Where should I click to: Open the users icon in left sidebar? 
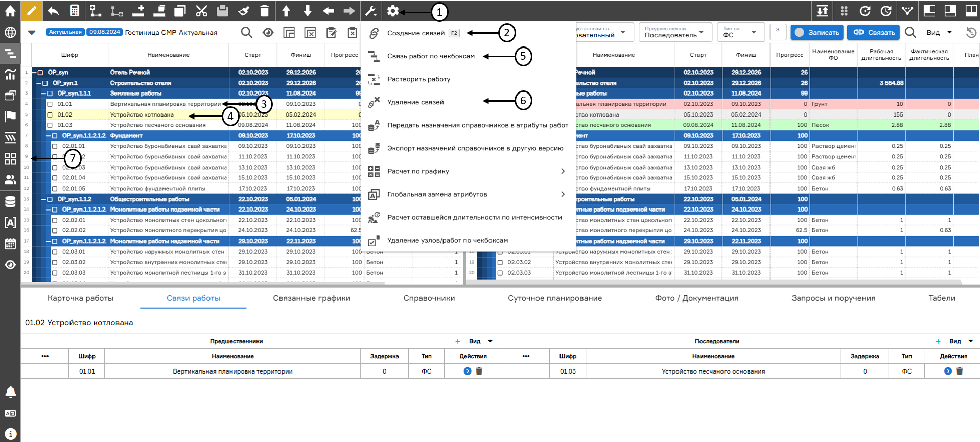tap(10, 180)
